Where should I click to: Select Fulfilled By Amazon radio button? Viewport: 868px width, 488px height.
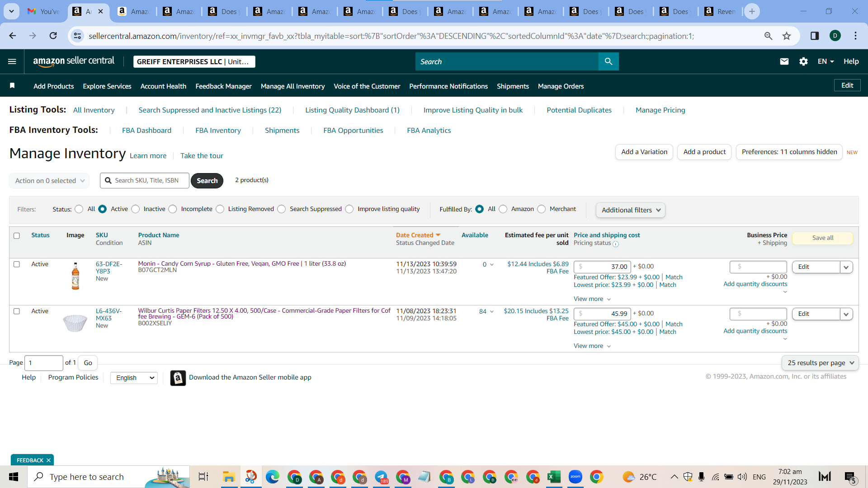tap(503, 209)
